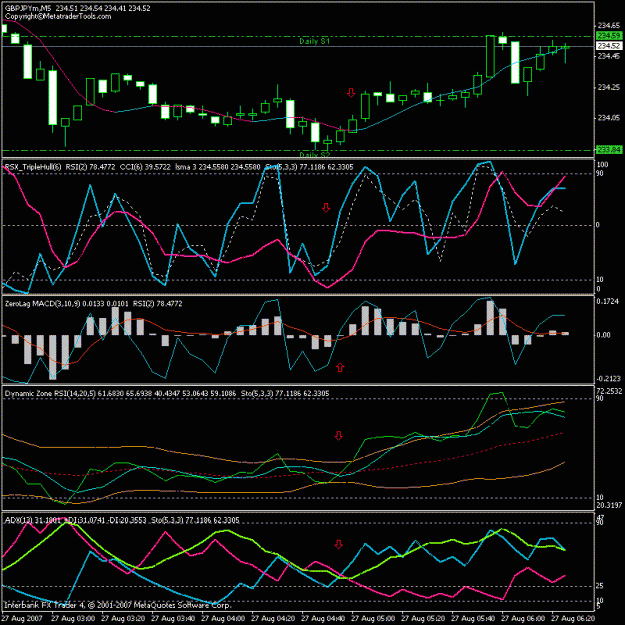The width and height of the screenshot is (625, 625).
Task: Click the Interbank FX Trader 4 copyright text
Action: [118, 605]
